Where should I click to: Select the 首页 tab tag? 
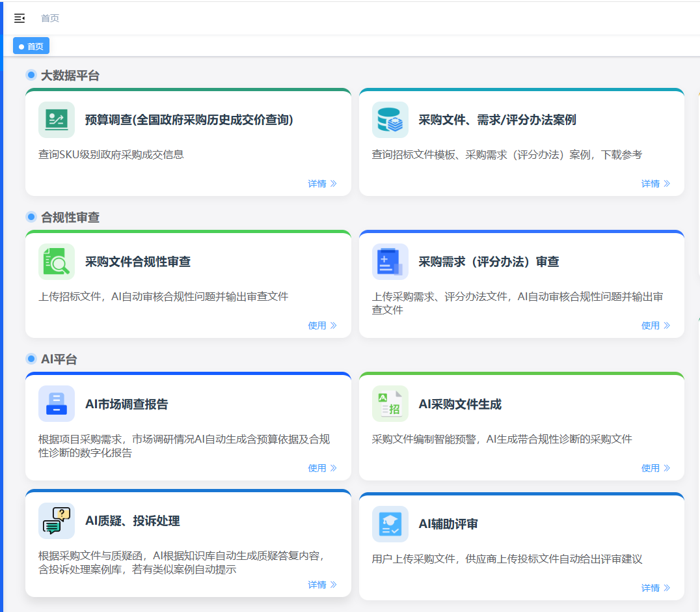click(31, 46)
